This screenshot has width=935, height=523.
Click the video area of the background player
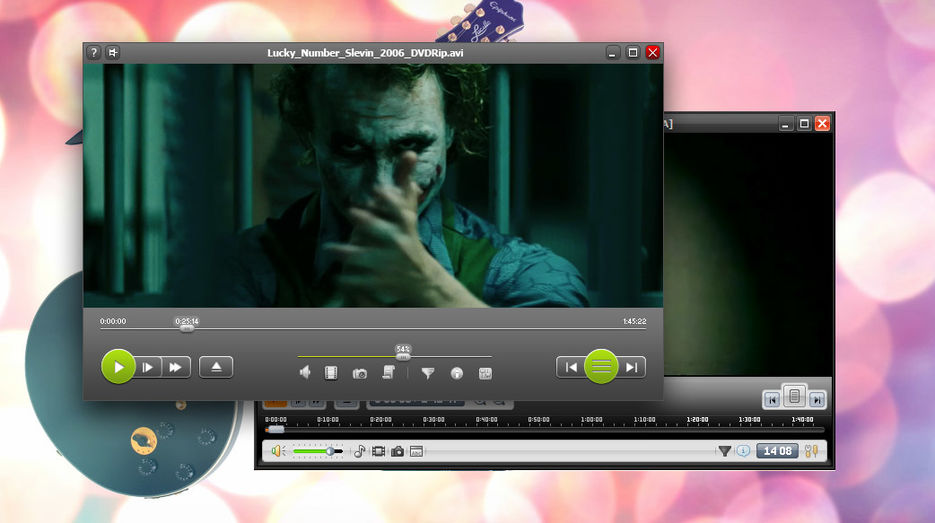748,253
